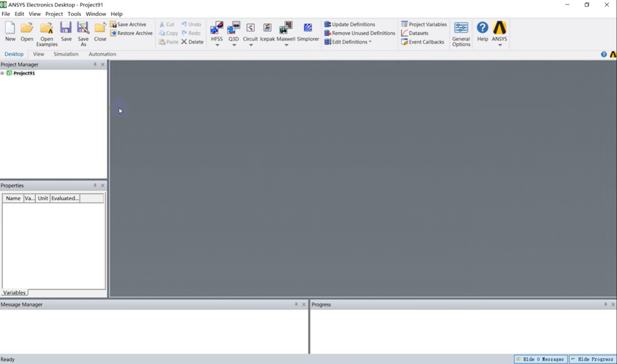Click blue help icon at ribbon right
This screenshot has width=617, height=364.
pos(604,54)
